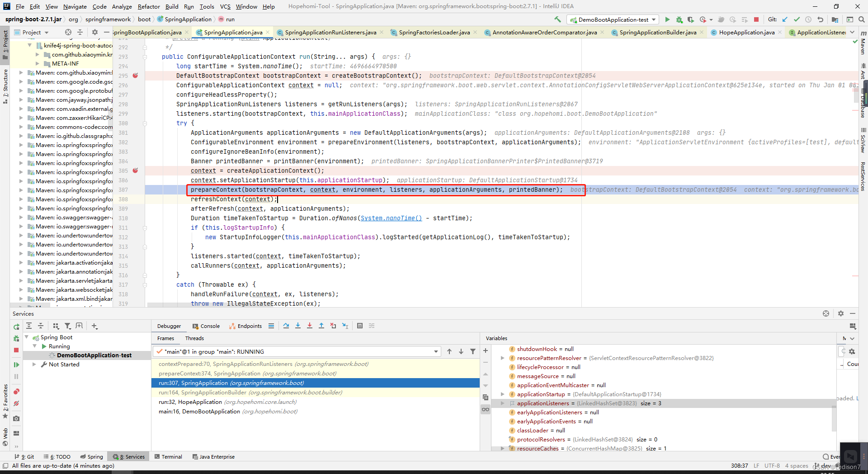Click Rerun icon in Services panel
Viewport: 868px width, 474px height.
[x=16, y=327]
